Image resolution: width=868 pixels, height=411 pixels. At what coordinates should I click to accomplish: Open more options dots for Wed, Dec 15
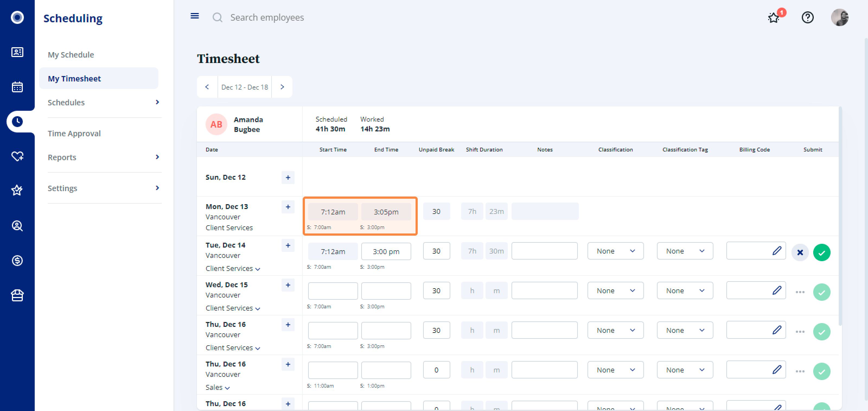click(800, 292)
